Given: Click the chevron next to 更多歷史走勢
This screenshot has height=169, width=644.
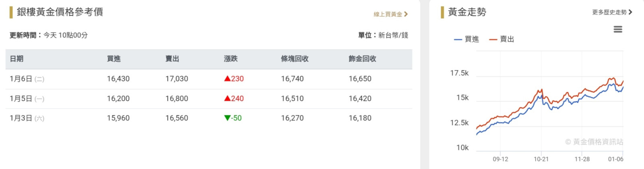Looking at the screenshot, I should pyautogui.click(x=630, y=12).
